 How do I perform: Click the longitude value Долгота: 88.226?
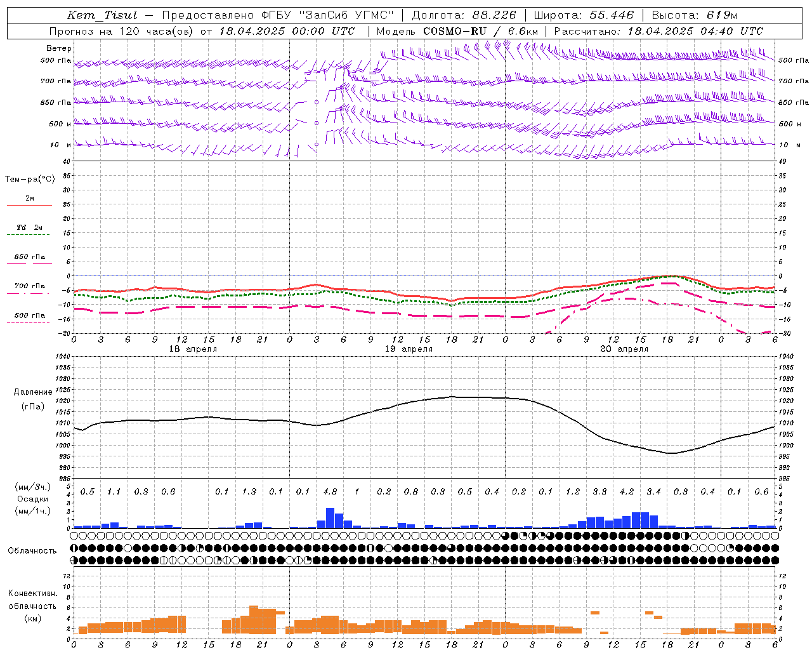464,15
